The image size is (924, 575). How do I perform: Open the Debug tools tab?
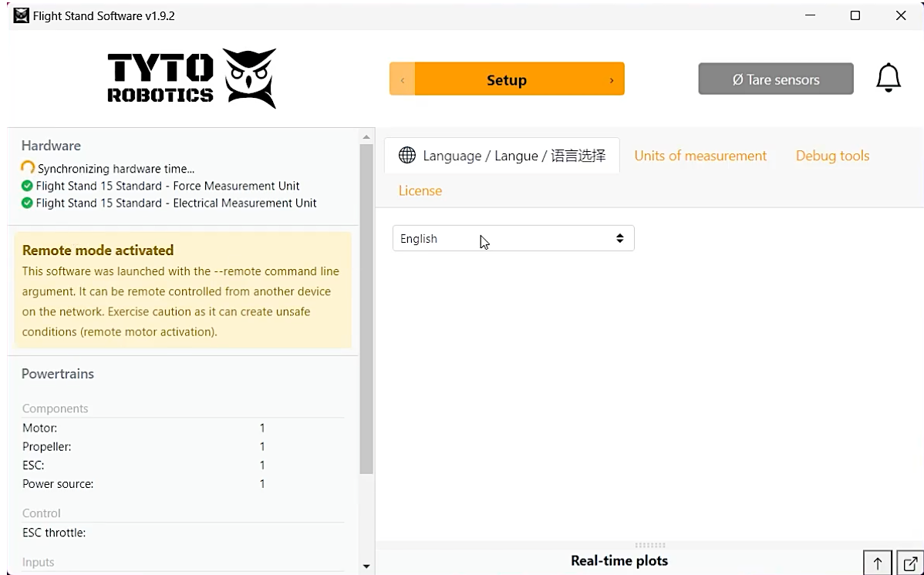(x=832, y=156)
